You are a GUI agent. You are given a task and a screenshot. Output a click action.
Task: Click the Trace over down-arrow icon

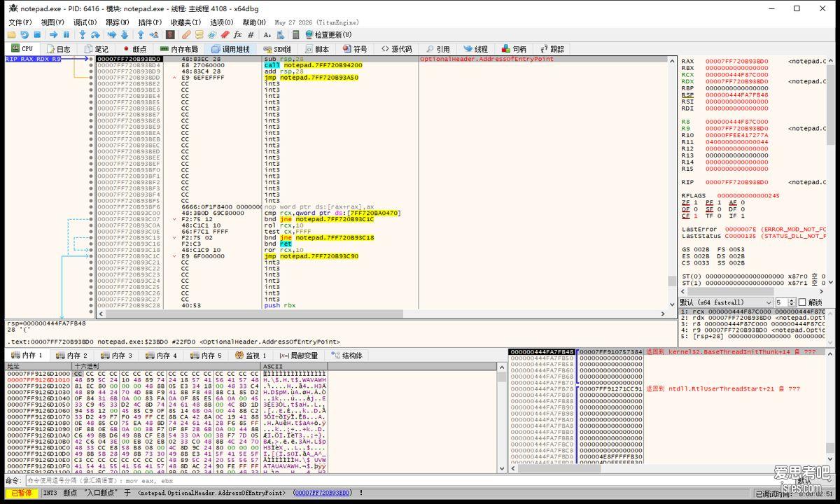pyautogui.click(x=125, y=34)
